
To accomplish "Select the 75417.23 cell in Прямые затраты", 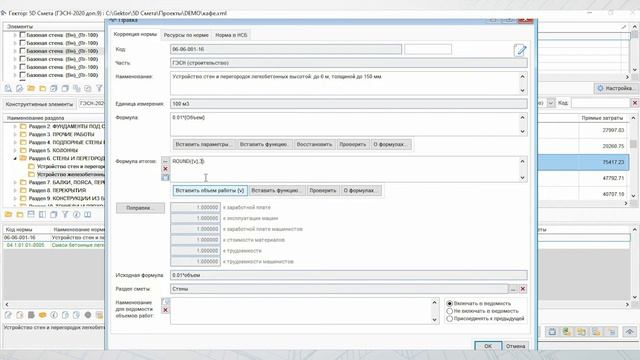I will pyautogui.click(x=604, y=162).
